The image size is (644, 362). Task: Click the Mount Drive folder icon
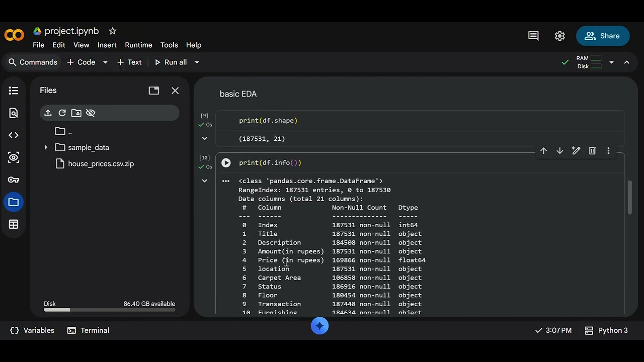coord(76,113)
